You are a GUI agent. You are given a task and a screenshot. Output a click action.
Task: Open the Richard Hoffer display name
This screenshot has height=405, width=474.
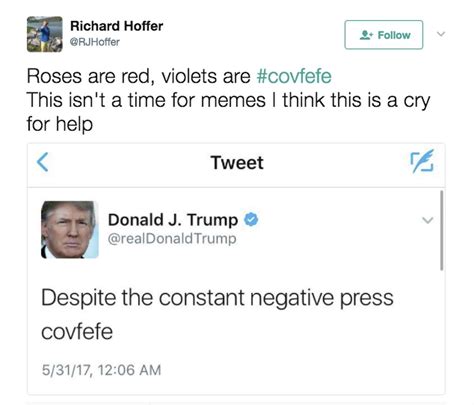pyautogui.click(x=117, y=26)
